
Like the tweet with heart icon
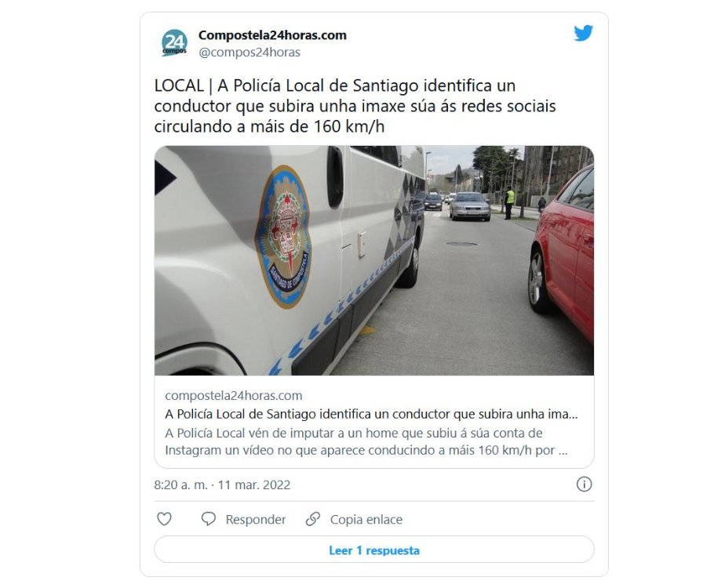pos(164,519)
